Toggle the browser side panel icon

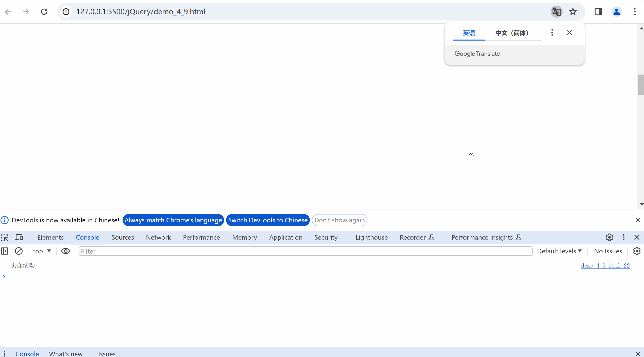(598, 12)
